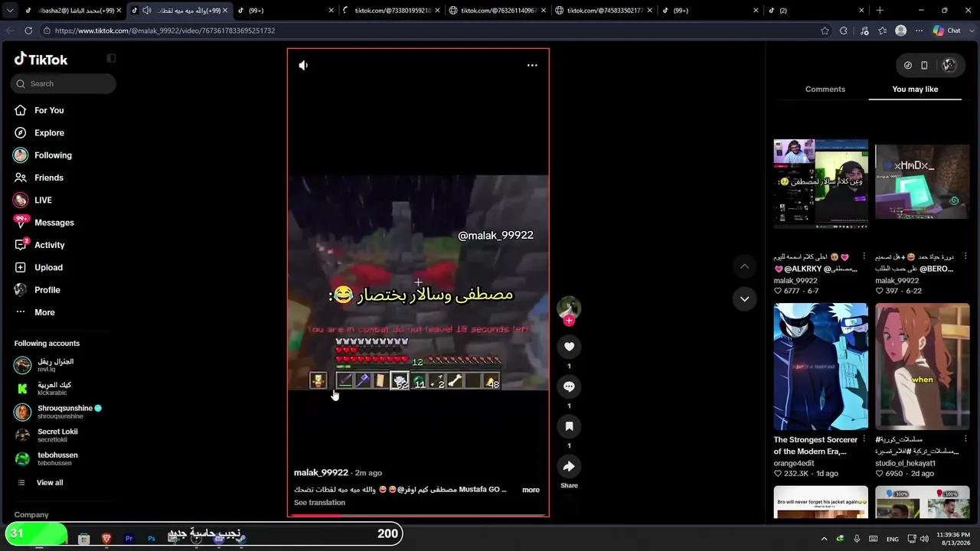Open Messages in the sidebar
This screenshot has height=551, width=980.
point(54,223)
